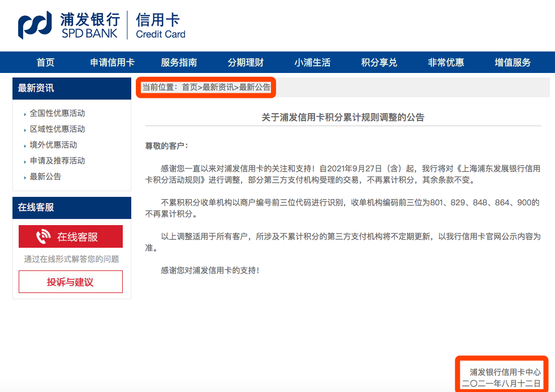Click the 投诉与建议 button
Screen dimensions: 555x392
(71, 282)
